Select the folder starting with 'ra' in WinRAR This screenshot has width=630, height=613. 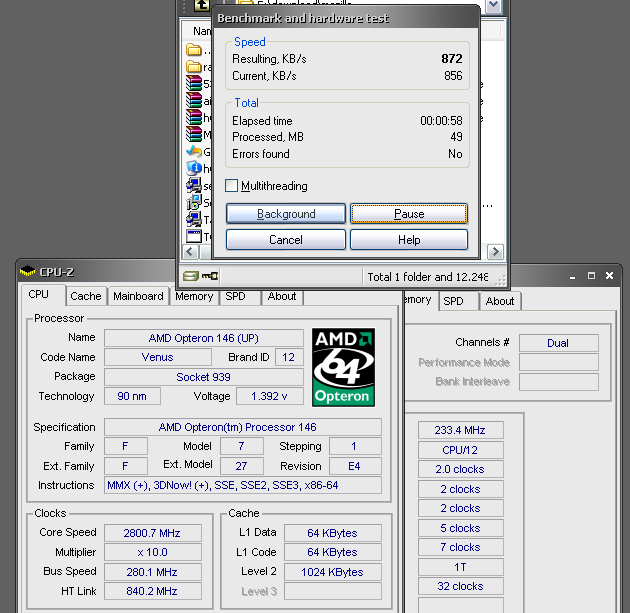click(194, 67)
